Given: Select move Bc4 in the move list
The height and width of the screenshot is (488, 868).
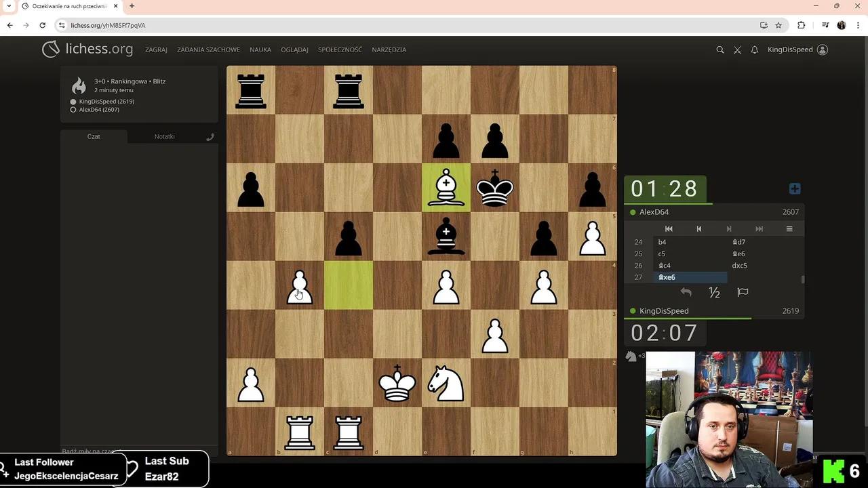Looking at the screenshot, I should coord(665,266).
